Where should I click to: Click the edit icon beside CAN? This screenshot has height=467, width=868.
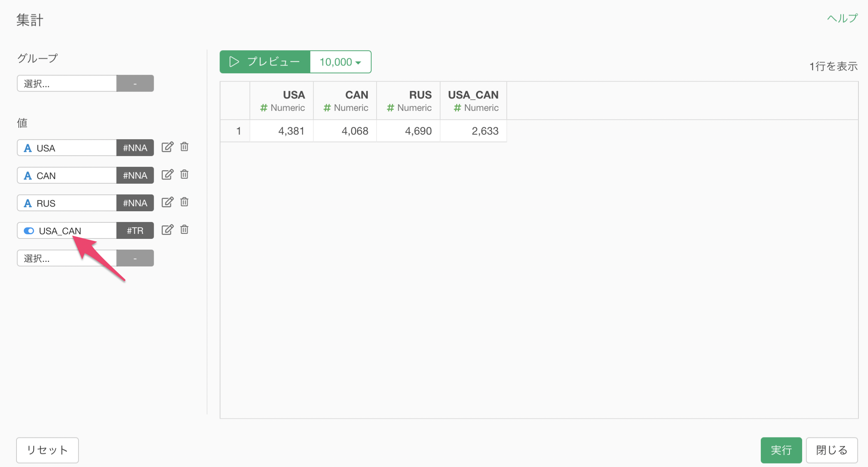tap(167, 175)
